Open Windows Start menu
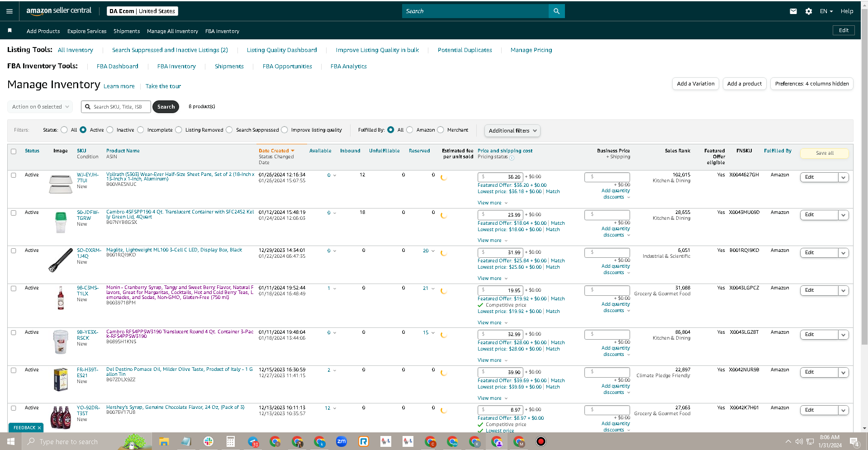The image size is (868, 450). (11, 441)
